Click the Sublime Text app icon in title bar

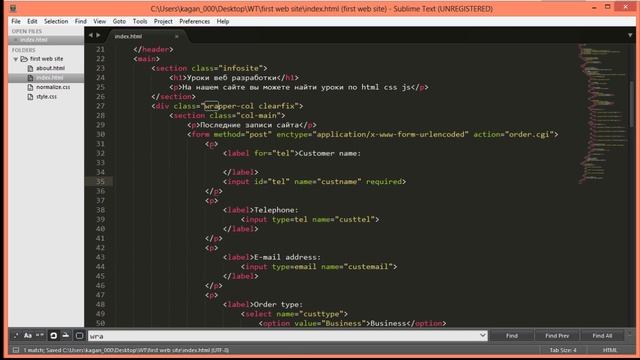click(x=13, y=8)
